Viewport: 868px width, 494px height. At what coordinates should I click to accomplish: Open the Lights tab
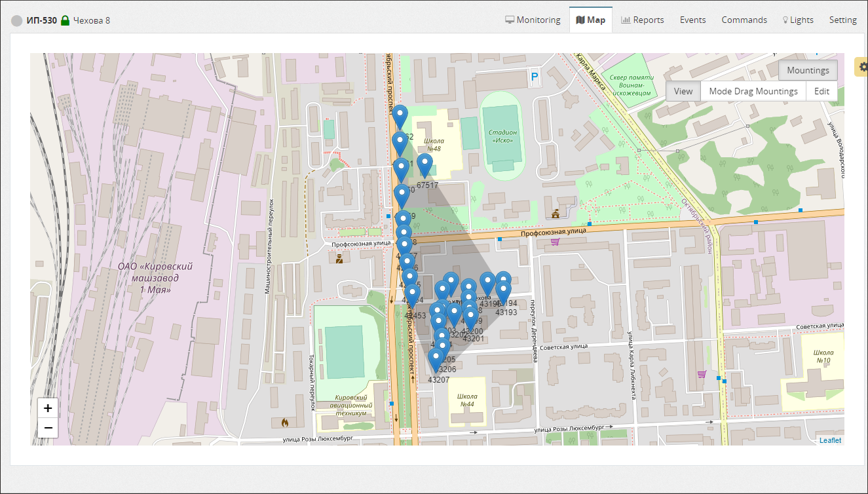798,20
